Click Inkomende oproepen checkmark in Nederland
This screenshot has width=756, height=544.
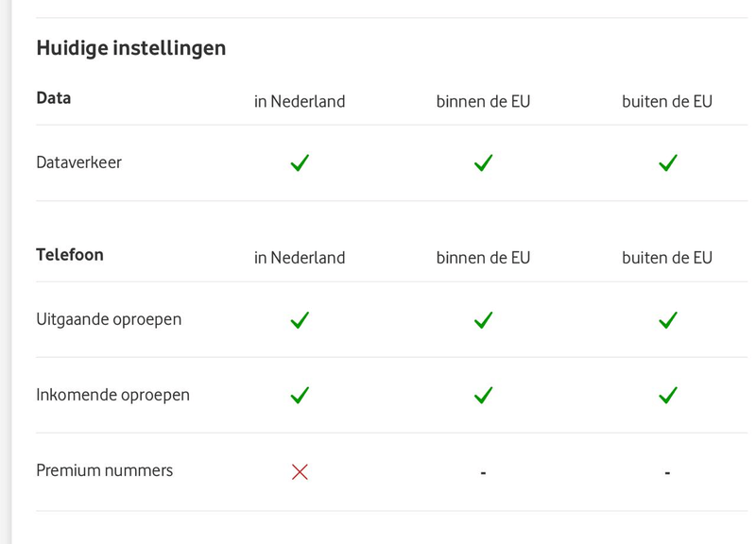coord(300,395)
